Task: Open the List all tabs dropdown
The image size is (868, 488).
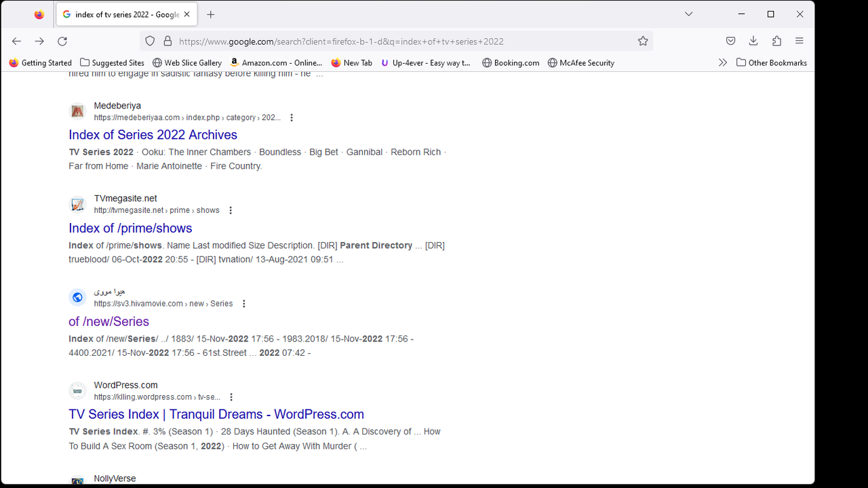Action: (x=688, y=14)
